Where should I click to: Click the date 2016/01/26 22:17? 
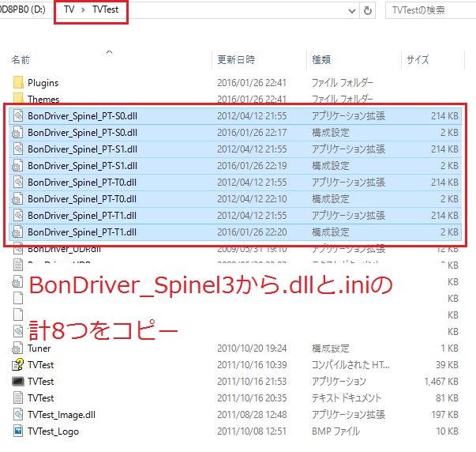(252, 133)
